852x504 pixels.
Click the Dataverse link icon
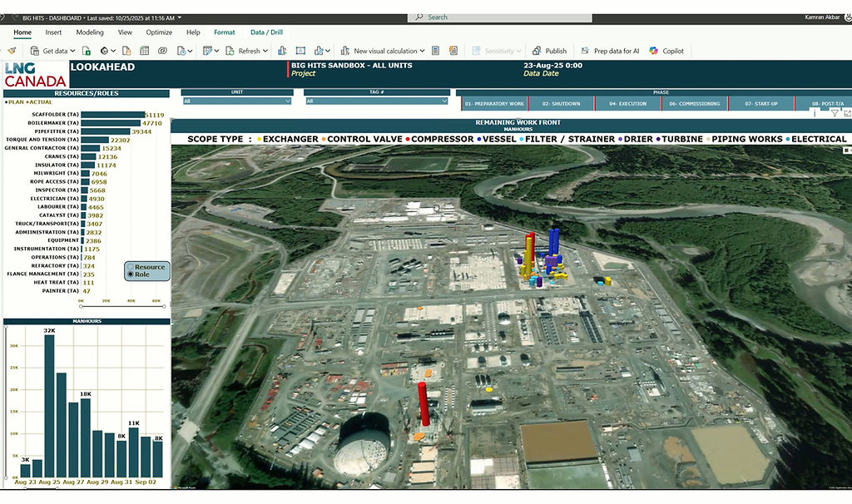[x=162, y=51]
